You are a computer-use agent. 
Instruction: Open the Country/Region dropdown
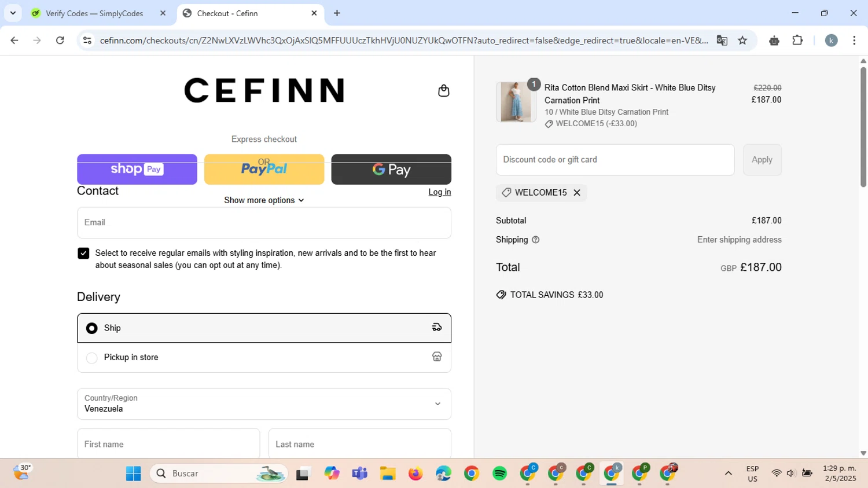264,404
